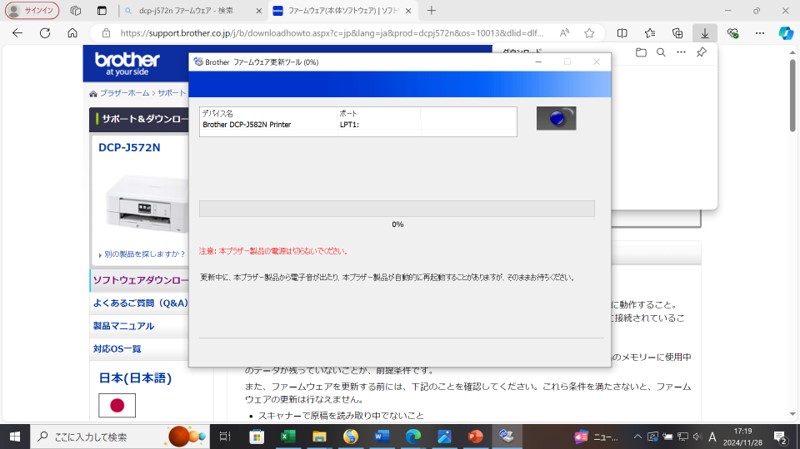Select the firmware update tool taskbar icon

(507, 437)
